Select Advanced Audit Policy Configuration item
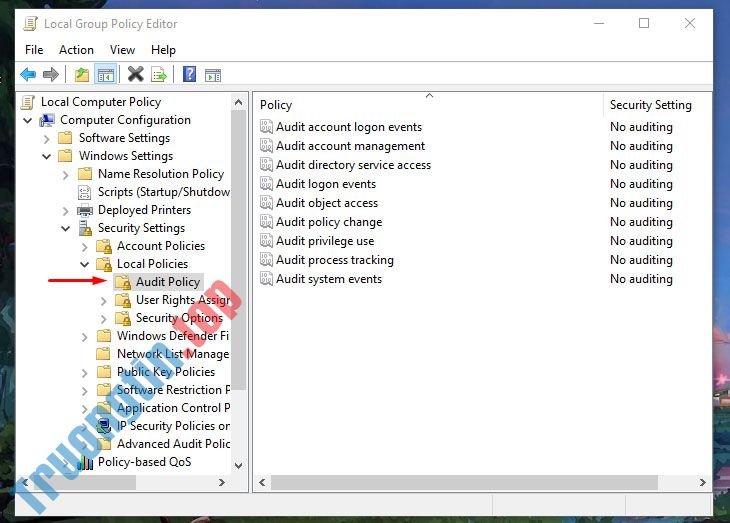730x523 pixels. tap(173, 444)
